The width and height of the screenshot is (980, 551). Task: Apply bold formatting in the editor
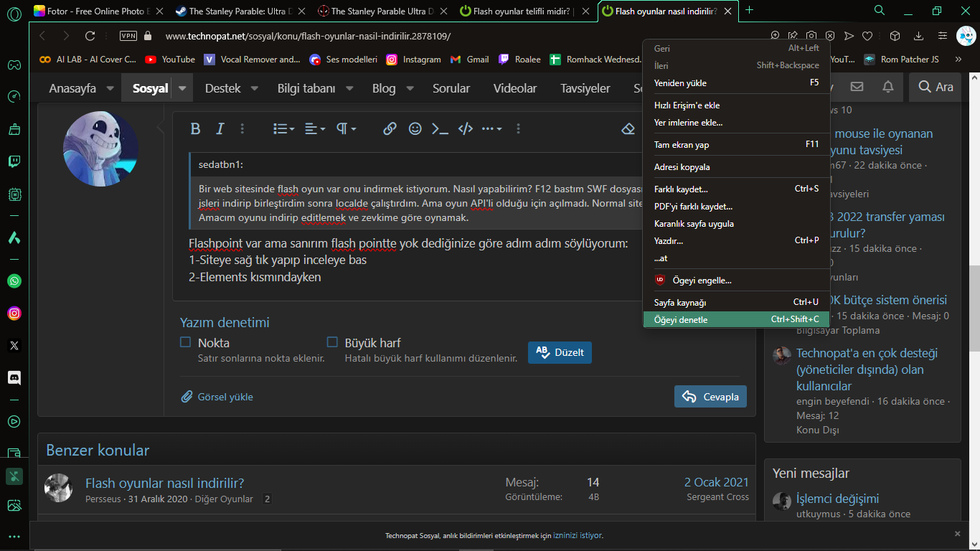[195, 129]
